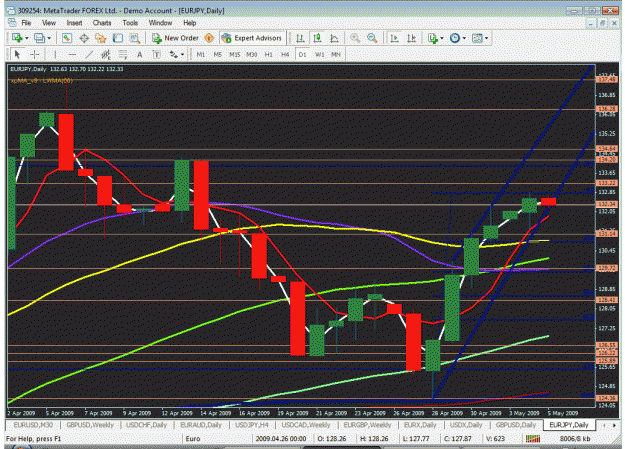625x449 pixels.
Task: Set timeframe to MN monthly
Action: [336, 54]
